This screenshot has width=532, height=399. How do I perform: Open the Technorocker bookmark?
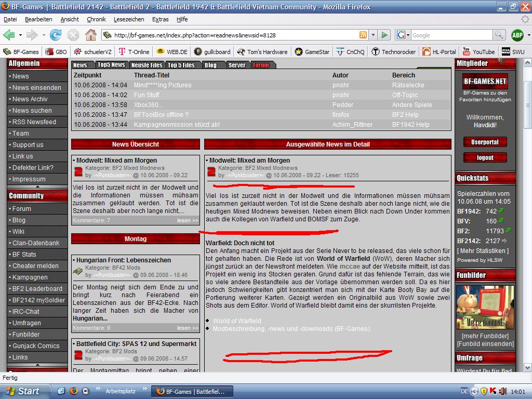(x=394, y=51)
